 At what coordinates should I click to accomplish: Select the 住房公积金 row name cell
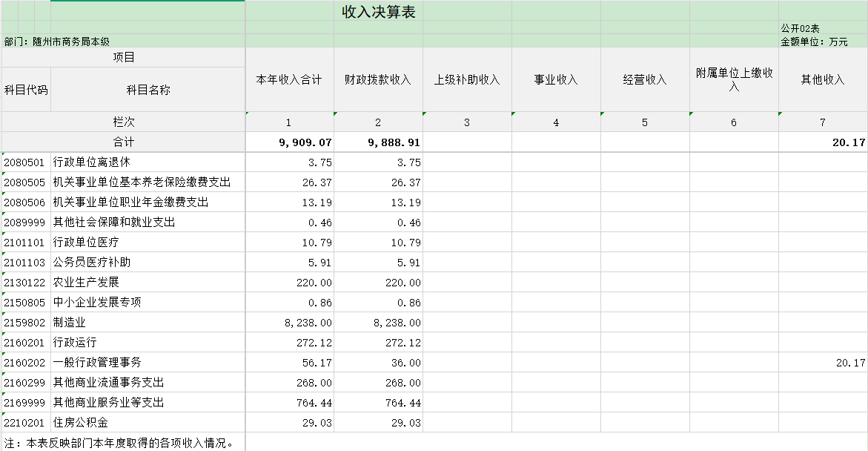tap(148, 422)
